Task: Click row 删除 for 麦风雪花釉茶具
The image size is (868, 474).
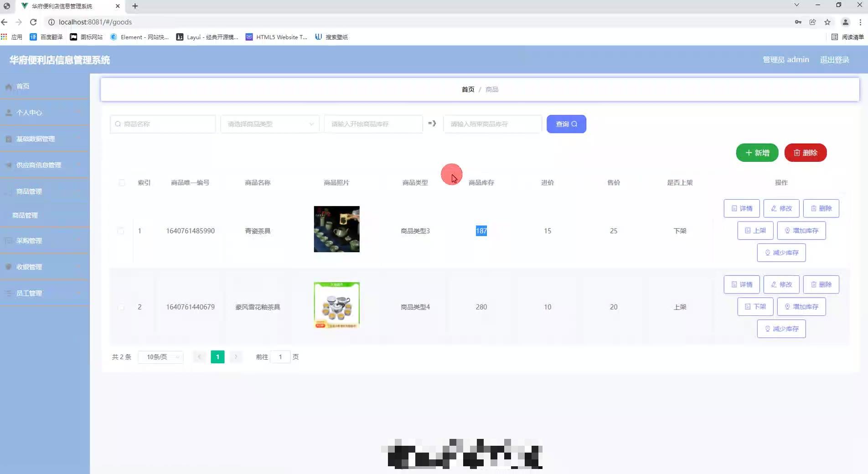Action: (821, 284)
